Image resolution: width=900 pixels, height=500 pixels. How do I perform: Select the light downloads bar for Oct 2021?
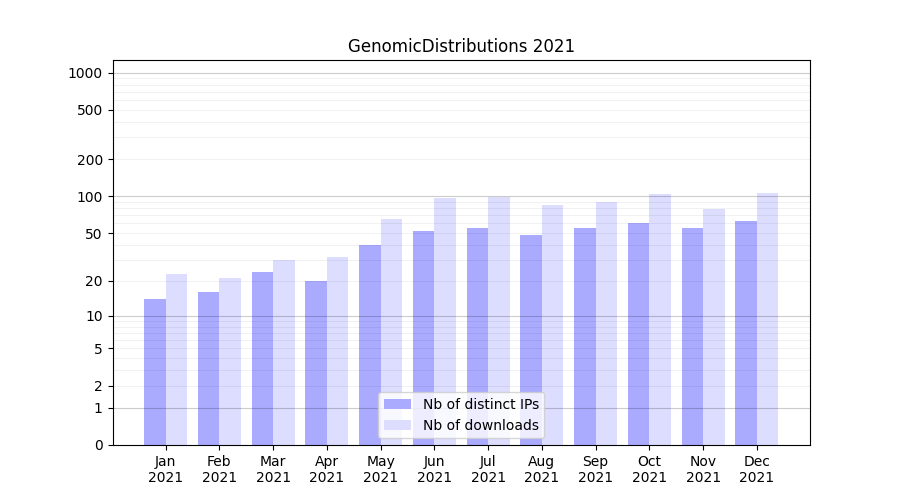pyautogui.click(x=660, y=320)
